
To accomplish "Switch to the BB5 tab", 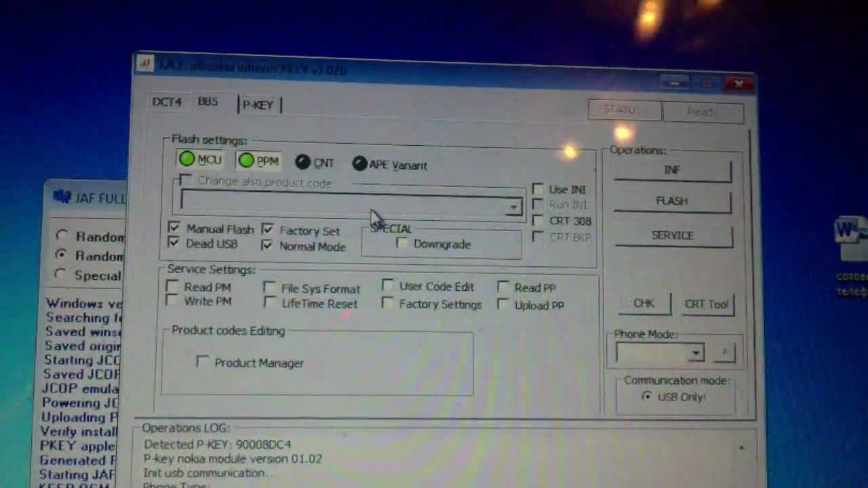I will click(208, 101).
